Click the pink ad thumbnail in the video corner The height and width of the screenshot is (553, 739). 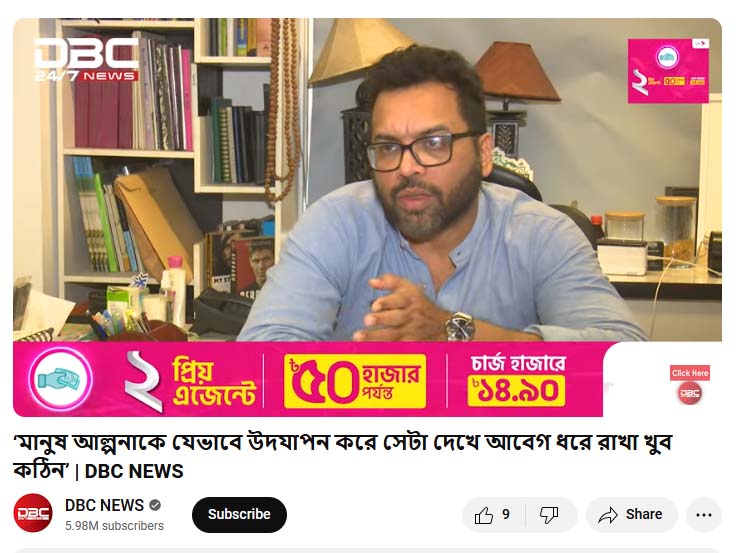click(668, 71)
